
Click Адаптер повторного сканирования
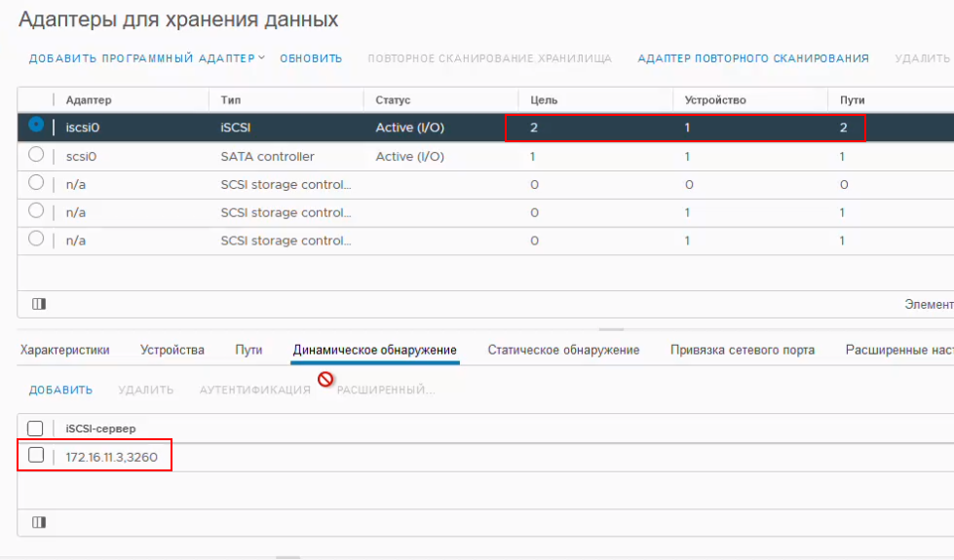click(753, 58)
